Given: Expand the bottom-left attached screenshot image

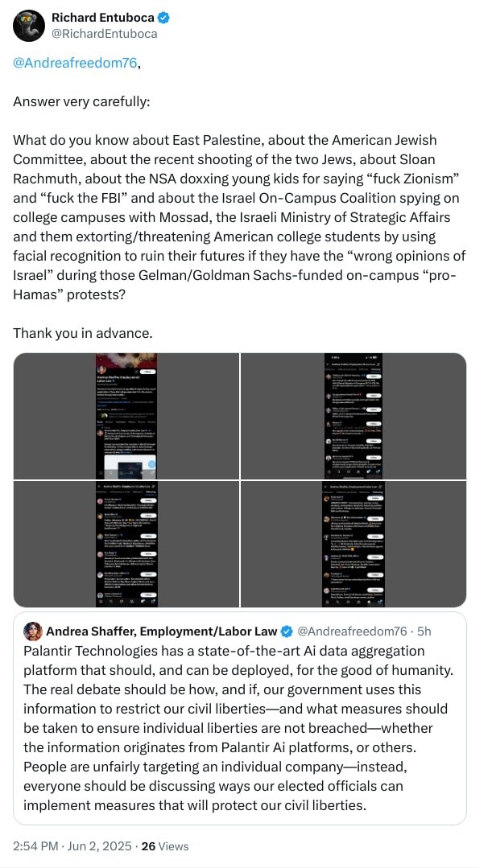Looking at the screenshot, I should coord(126,544).
